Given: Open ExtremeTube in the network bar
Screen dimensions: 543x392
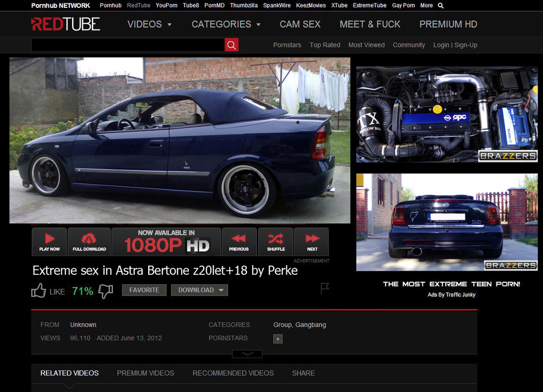Looking at the screenshot, I should [369, 5].
